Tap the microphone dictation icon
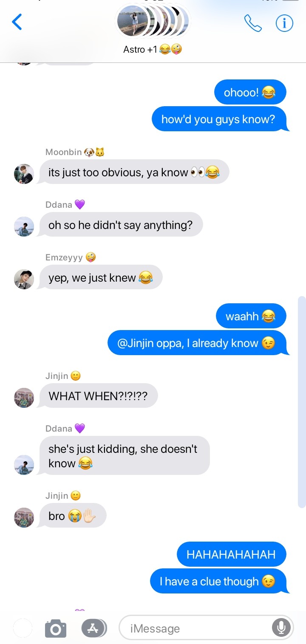Viewport: 306px width, 644px height. click(281, 628)
